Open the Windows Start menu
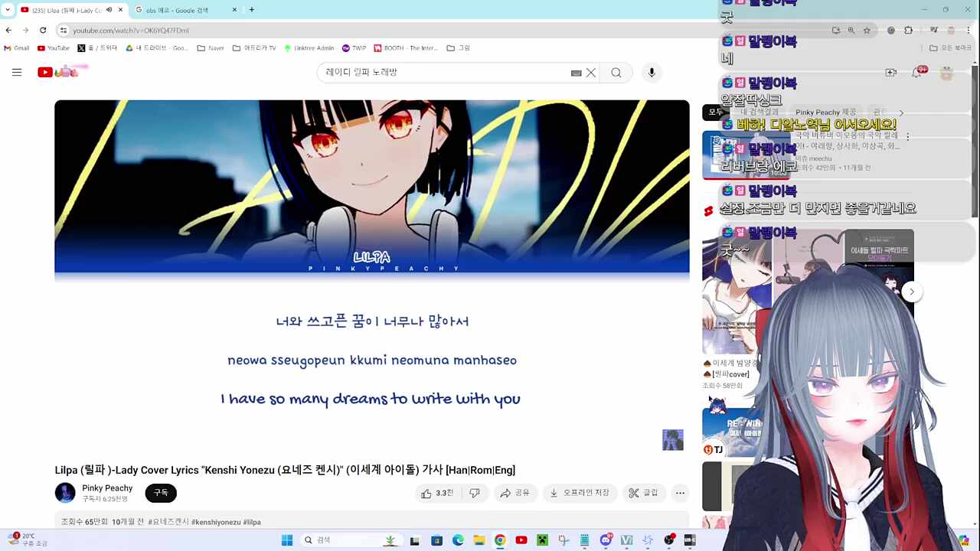Viewport: 980px width, 551px height. [287, 540]
